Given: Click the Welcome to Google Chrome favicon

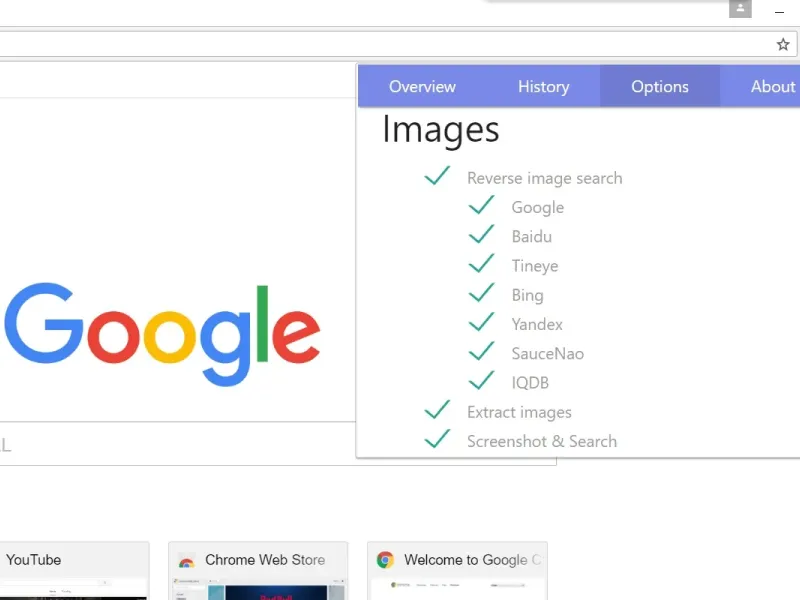Looking at the screenshot, I should pos(385,560).
